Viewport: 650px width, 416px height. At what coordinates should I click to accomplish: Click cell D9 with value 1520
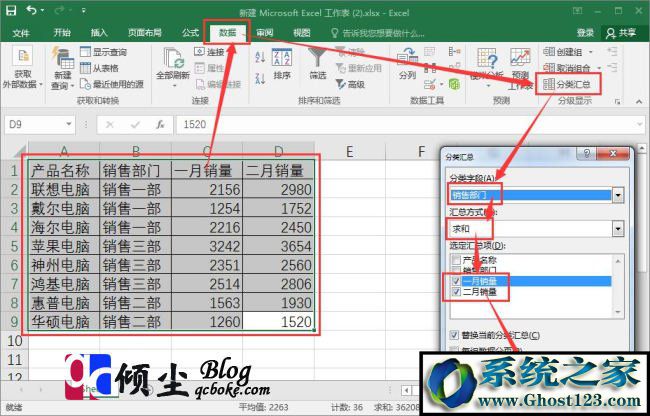coord(278,322)
